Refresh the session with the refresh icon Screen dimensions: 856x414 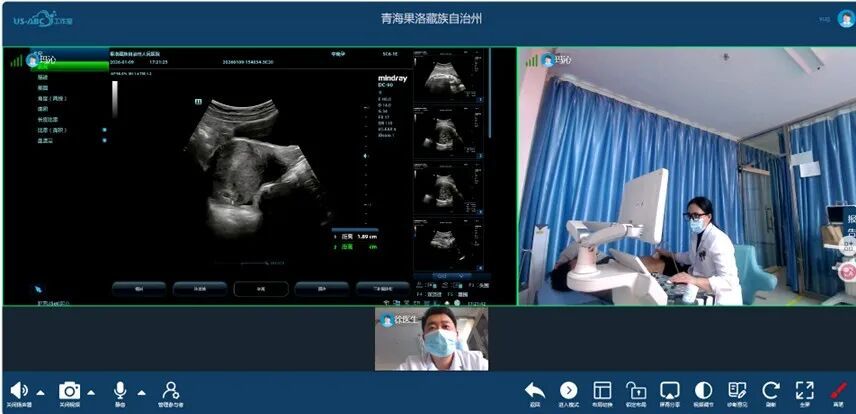click(x=770, y=390)
